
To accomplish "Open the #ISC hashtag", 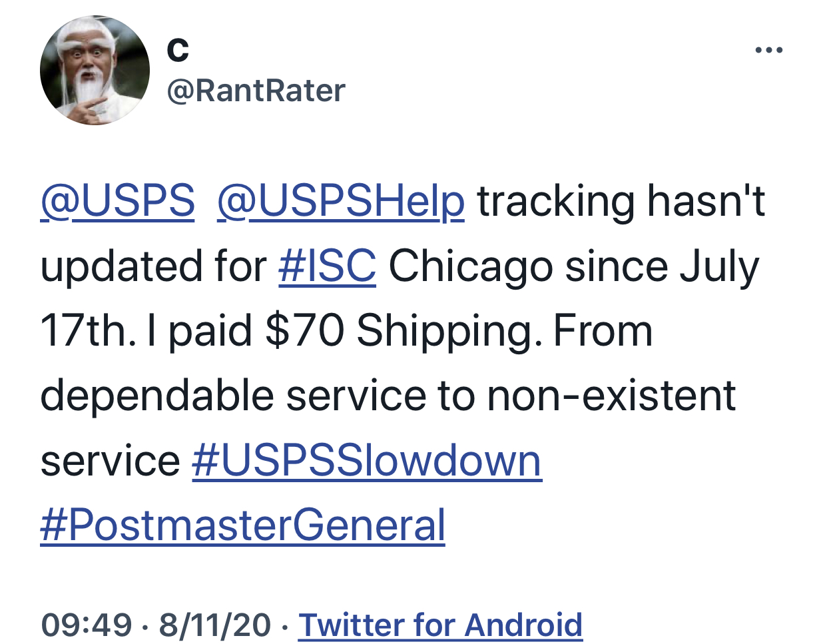I will pyautogui.click(x=327, y=266).
